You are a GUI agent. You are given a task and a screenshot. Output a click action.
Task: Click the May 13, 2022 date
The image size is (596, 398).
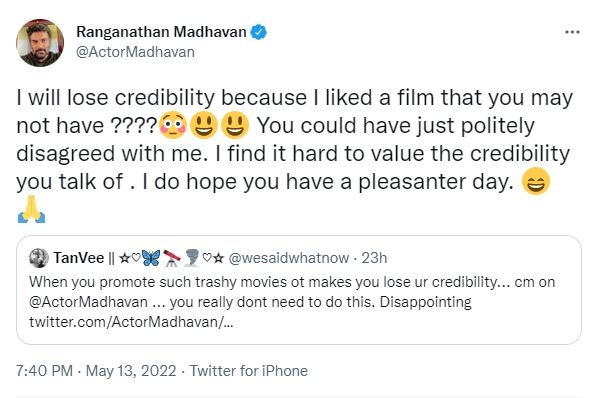[x=131, y=371]
